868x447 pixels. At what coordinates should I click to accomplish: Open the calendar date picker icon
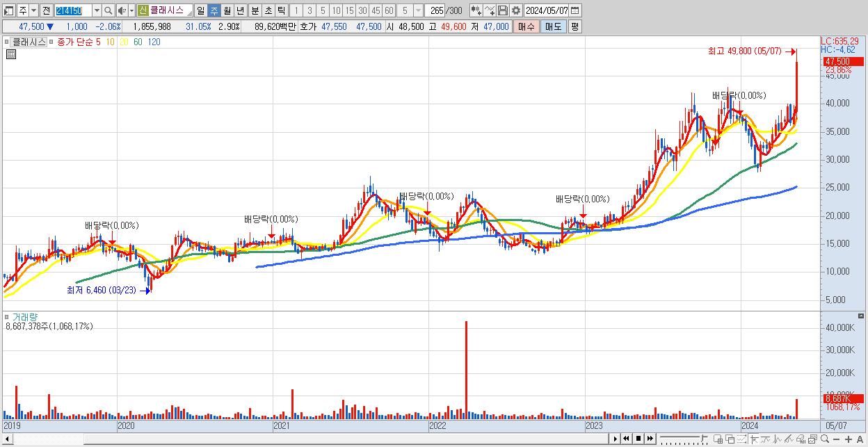pos(575,10)
